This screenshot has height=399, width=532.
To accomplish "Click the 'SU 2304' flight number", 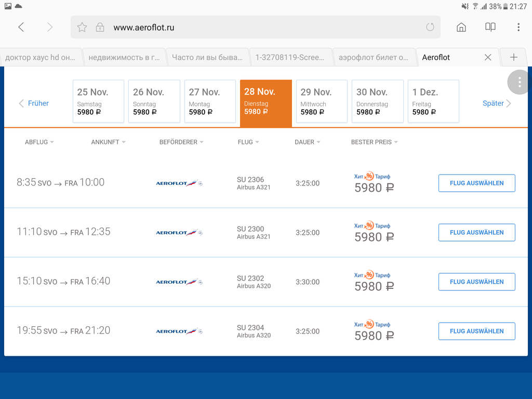I will (250, 328).
